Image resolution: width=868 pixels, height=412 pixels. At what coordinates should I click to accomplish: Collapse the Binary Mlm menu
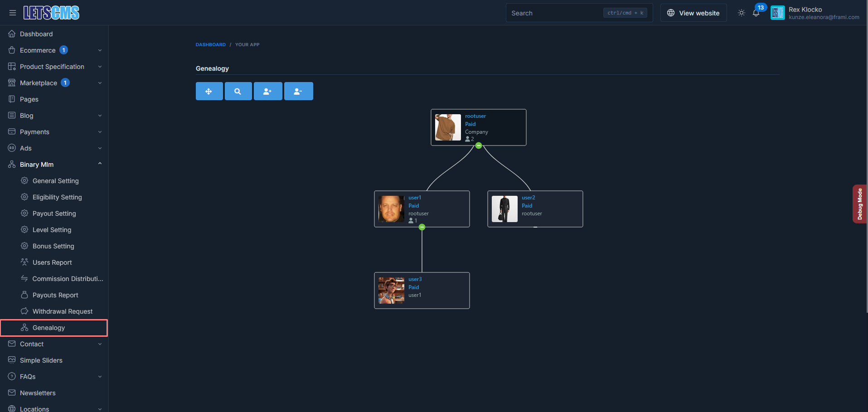click(x=99, y=164)
